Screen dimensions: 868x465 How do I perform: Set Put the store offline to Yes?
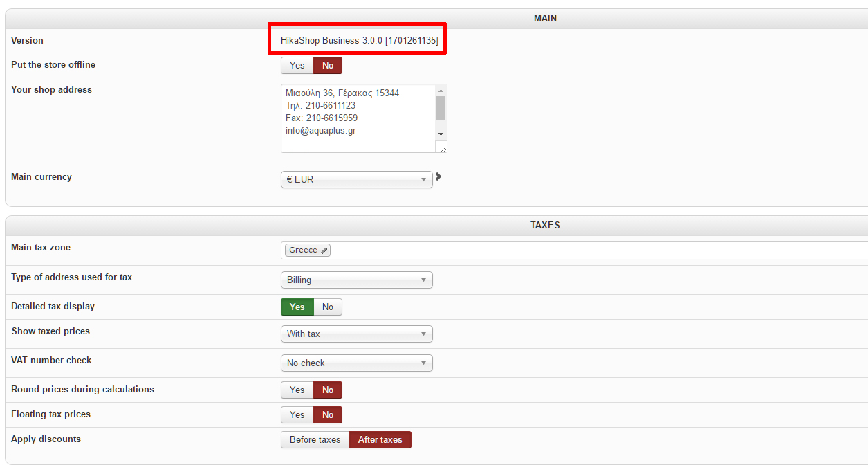tap(297, 65)
